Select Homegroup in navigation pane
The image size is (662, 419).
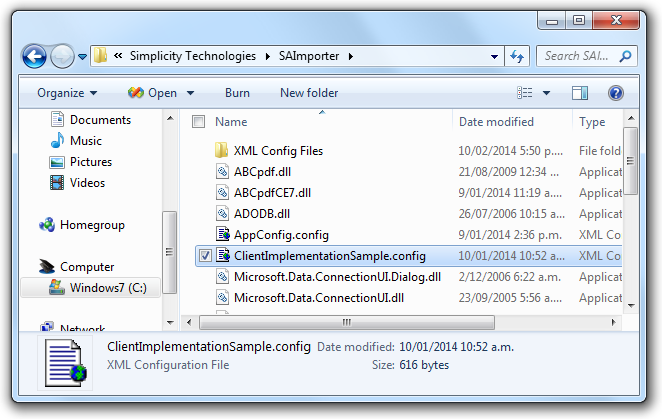[x=82, y=225]
